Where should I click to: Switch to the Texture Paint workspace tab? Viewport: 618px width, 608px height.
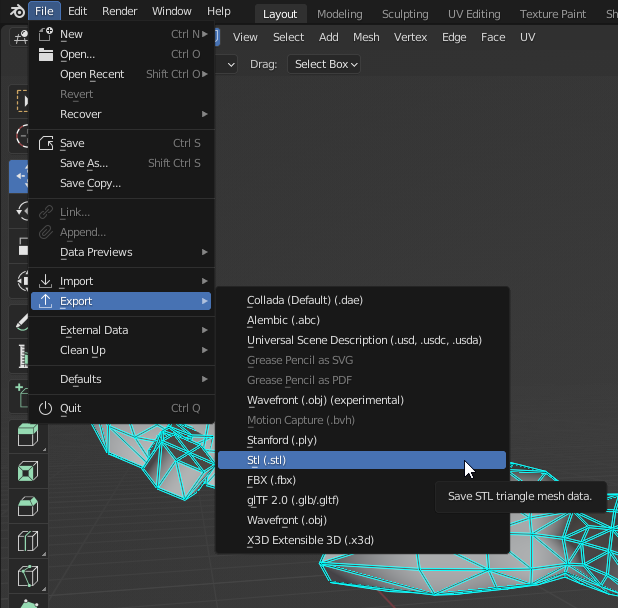click(x=553, y=14)
